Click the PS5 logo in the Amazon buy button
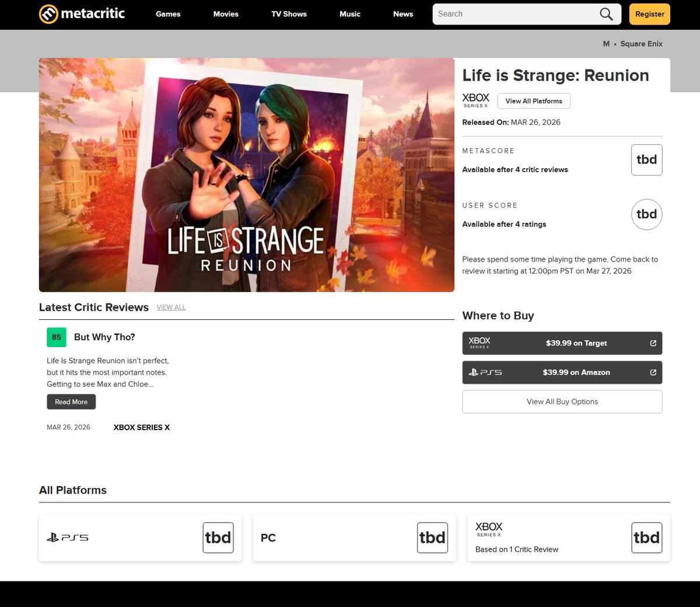The image size is (700, 607). pos(485,372)
